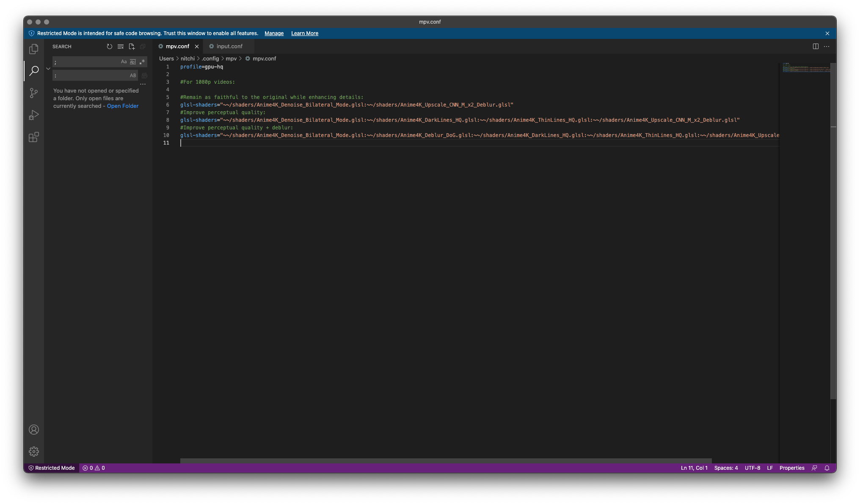The width and height of the screenshot is (860, 504).
Task: Click the UTF-8 encoding in status bar
Action: point(752,468)
